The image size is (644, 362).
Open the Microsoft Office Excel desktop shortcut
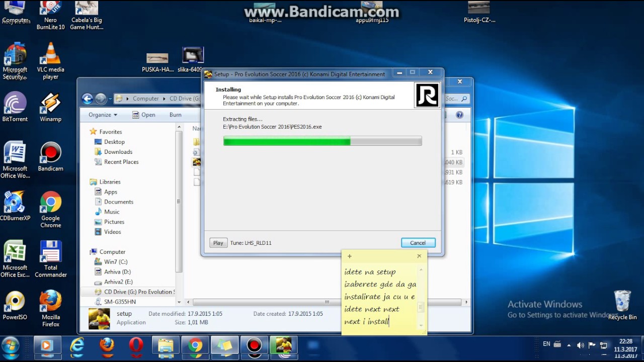(x=15, y=259)
